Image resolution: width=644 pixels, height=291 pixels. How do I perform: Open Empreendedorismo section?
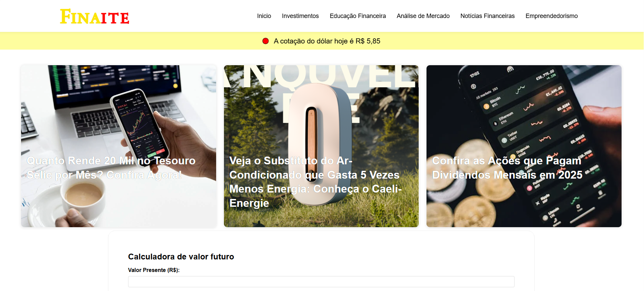click(x=551, y=16)
